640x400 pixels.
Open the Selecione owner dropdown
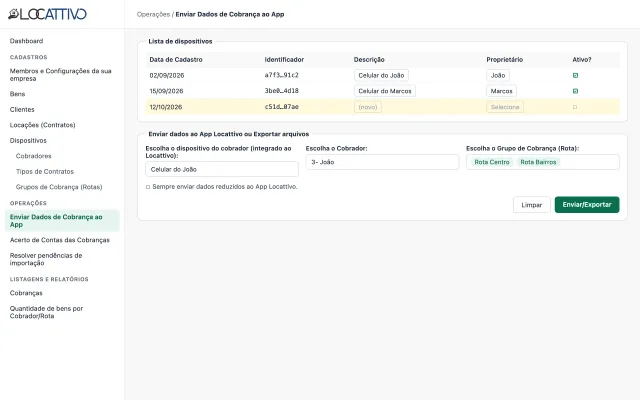click(505, 107)
